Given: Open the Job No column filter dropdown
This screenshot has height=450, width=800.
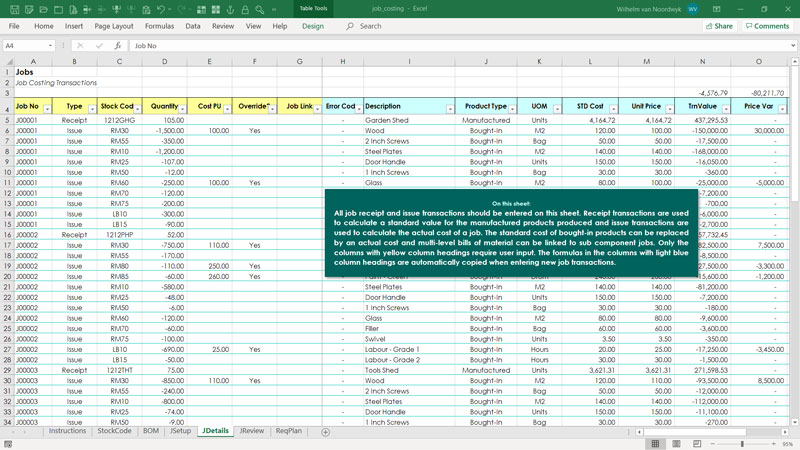Looking at the screenshot, I should pos(47,109).
